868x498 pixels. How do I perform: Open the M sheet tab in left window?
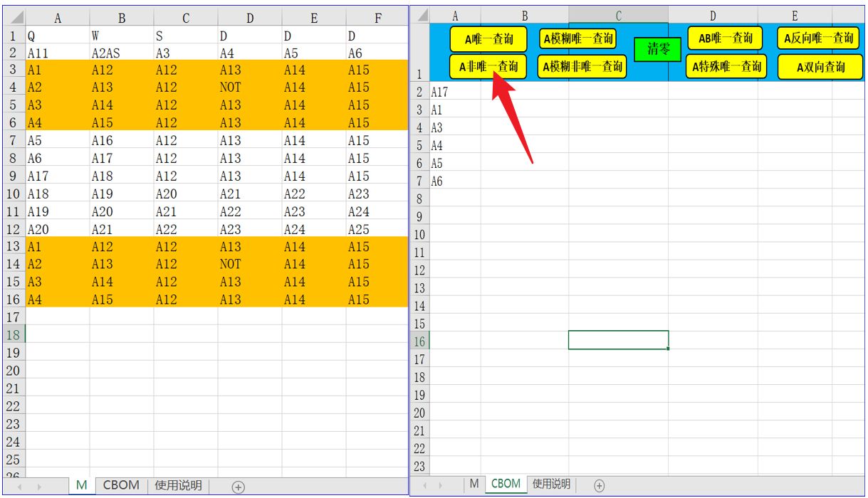click(81, 485)
